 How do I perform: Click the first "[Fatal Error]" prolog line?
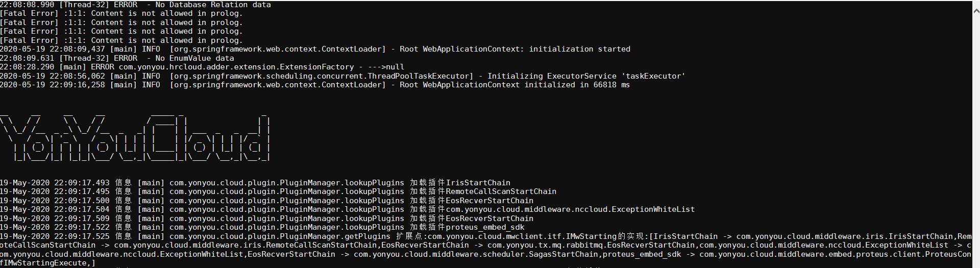121,13
